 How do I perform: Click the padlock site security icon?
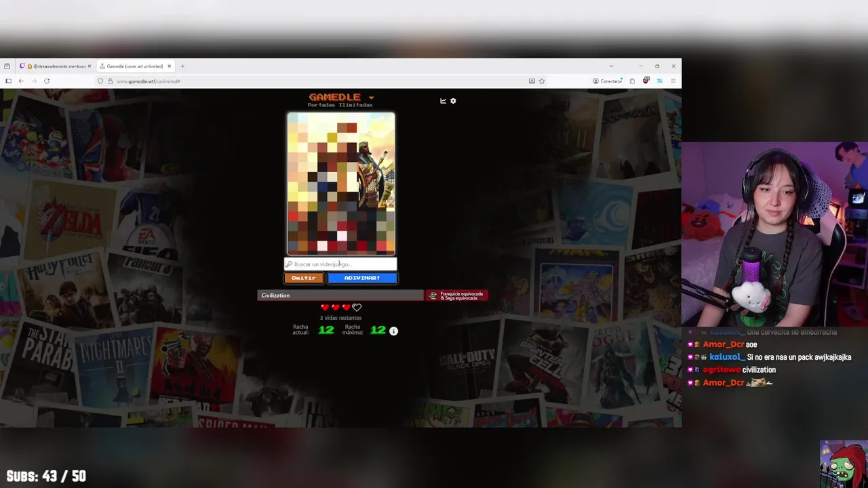pyautogui.click(x=110, y=81)
